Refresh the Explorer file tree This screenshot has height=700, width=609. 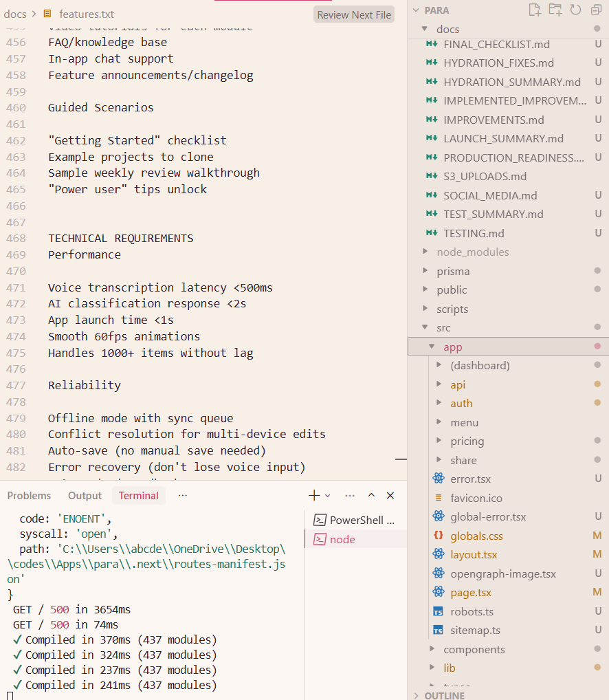[x=575, y=10]
